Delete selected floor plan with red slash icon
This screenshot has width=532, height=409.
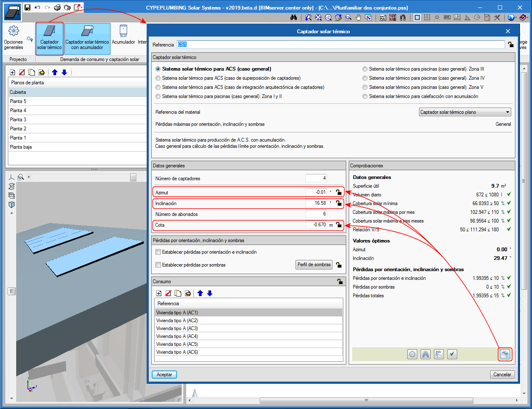coord(22,72)
